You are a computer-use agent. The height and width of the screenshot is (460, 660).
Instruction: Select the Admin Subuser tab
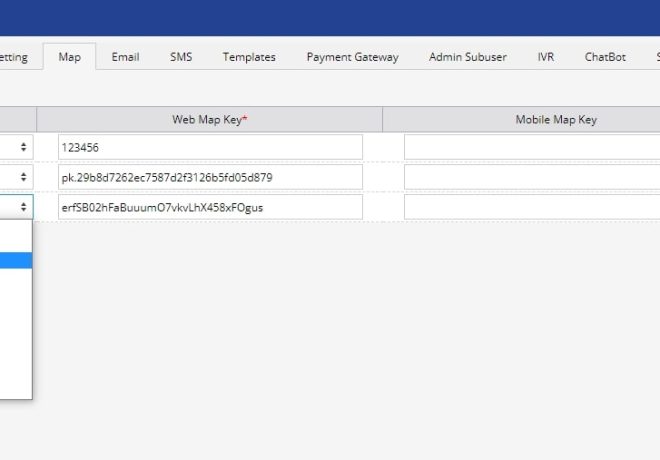click(x=467, y=57)
